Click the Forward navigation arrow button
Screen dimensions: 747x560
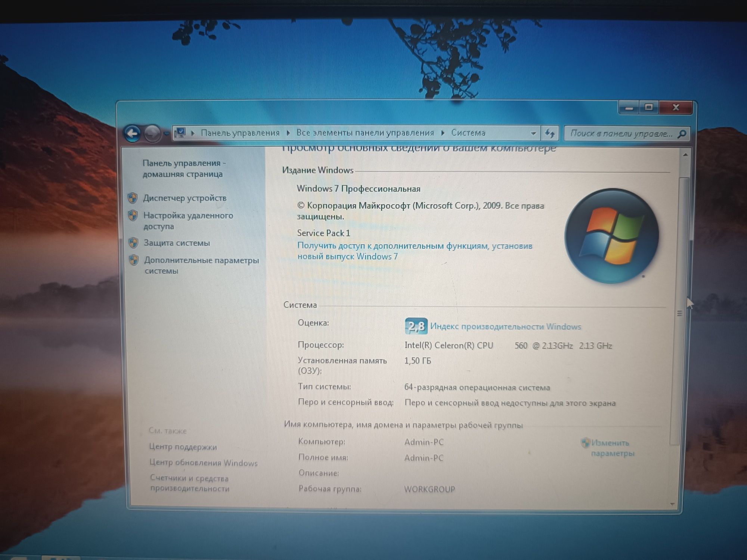point(152,133)
